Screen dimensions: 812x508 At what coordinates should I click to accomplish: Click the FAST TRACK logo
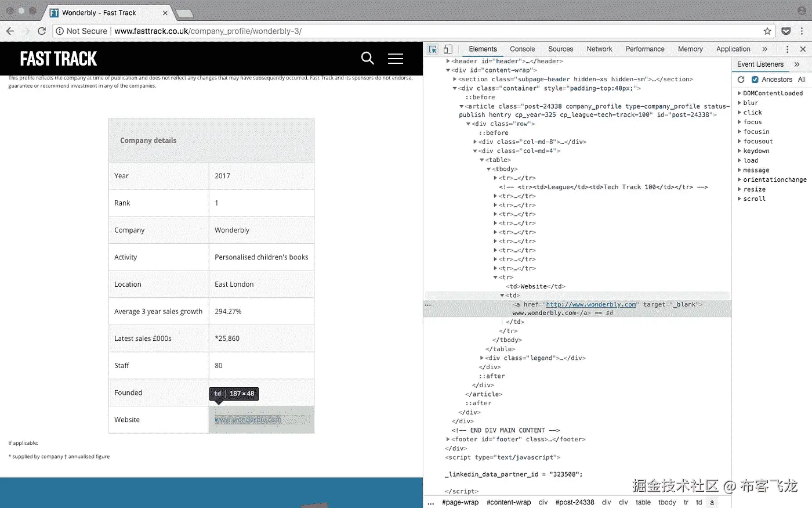59,59
